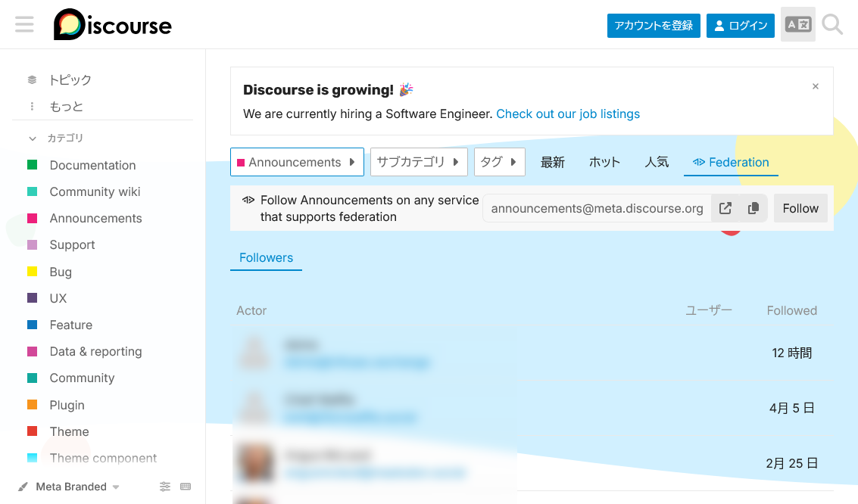Screen dimensions: 858x504
Task: Click the ログイン button
Action: click(740, 26)
